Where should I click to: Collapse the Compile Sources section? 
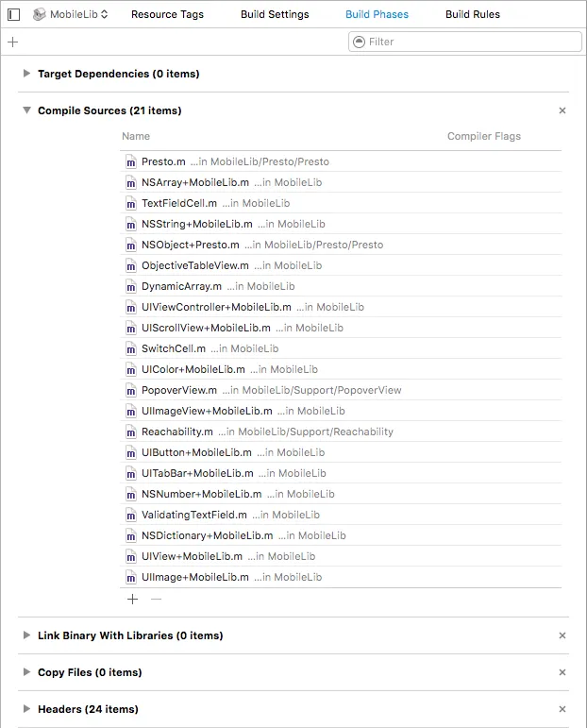pyautogui.click(x=26, y=110)
